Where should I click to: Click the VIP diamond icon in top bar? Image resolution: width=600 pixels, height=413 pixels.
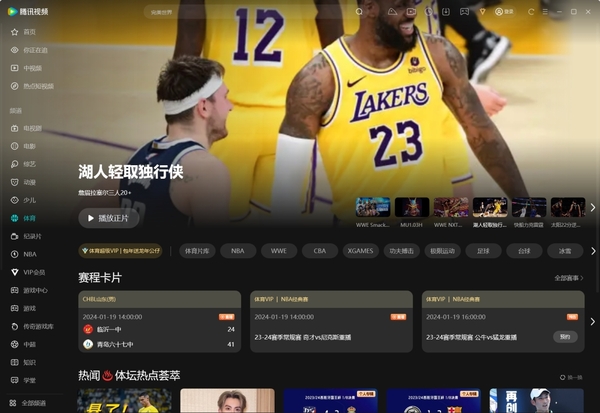click(483, 12)
